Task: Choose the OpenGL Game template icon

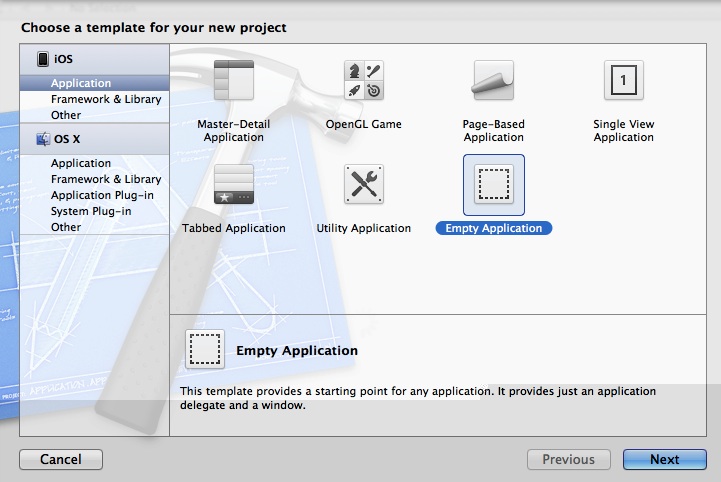Action: [363, 81]
